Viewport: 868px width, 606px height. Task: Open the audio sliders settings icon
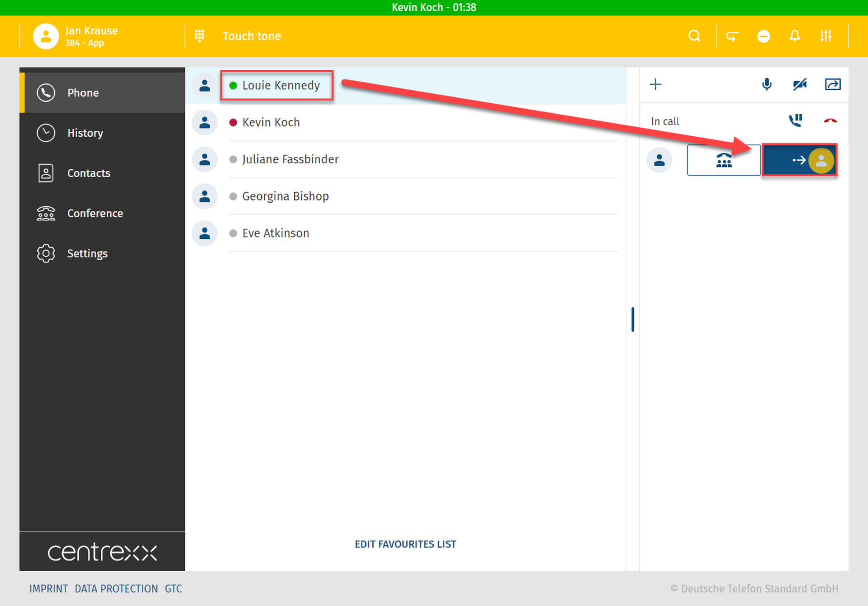(825, 36)
